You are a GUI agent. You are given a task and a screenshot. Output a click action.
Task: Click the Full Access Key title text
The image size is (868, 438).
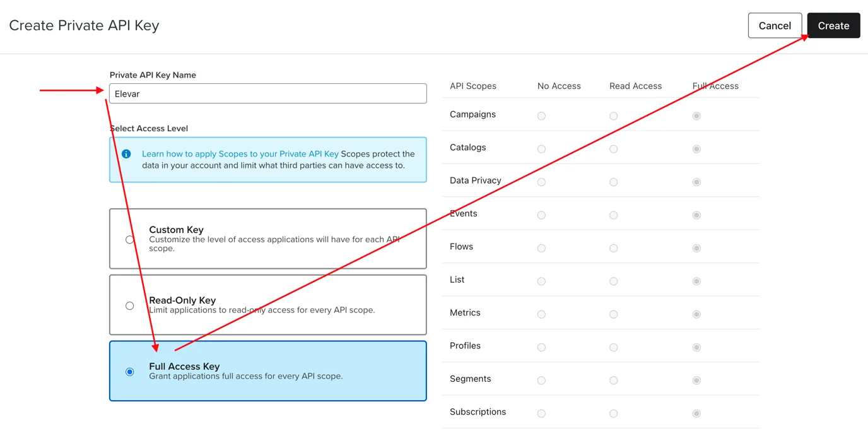[184, 366]
